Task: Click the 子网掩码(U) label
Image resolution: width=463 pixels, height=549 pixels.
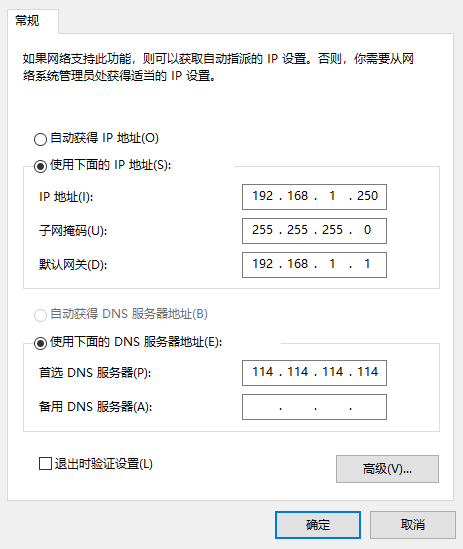Action: coord(73,231)
